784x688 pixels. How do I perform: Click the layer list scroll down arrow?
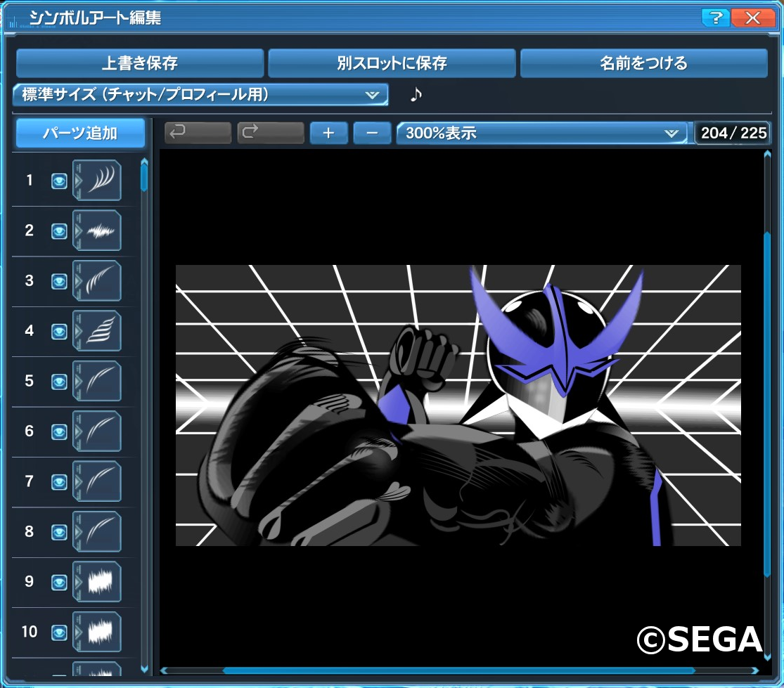(144, 669)
